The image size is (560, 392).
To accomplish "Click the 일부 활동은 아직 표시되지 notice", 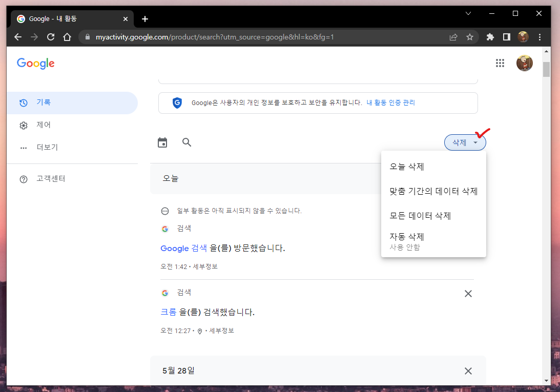I will tap(239, 211).
